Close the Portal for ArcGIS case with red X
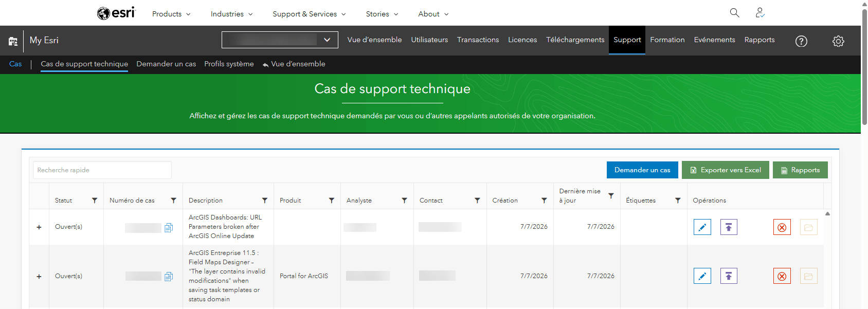Screen dimensions: 868x309 click(x=782, y=276)
